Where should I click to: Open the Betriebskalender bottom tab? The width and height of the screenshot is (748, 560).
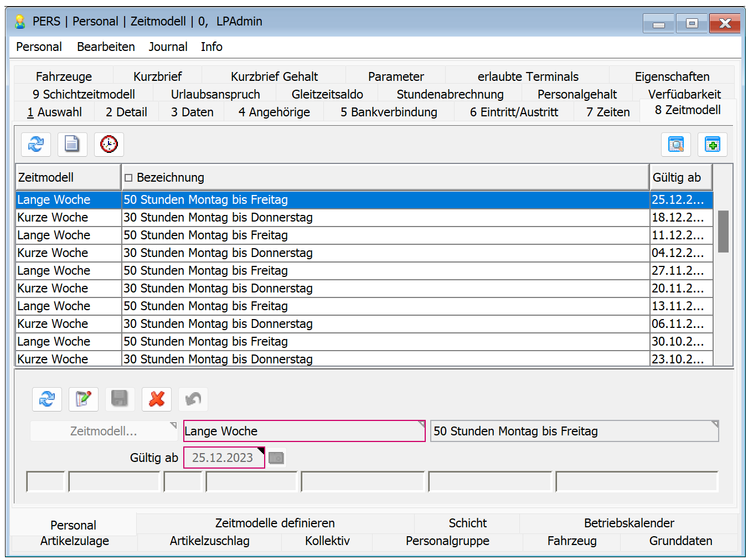coord(629,523)
